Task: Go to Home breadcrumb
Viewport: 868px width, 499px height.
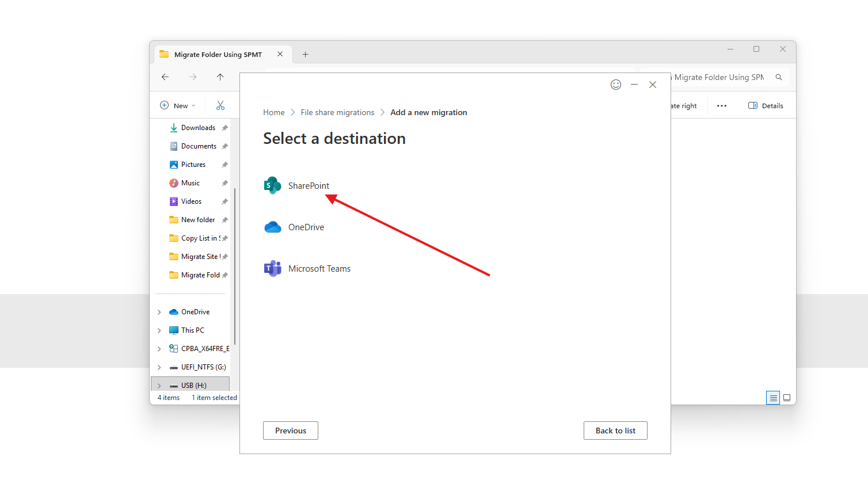Action: (274, 113)
